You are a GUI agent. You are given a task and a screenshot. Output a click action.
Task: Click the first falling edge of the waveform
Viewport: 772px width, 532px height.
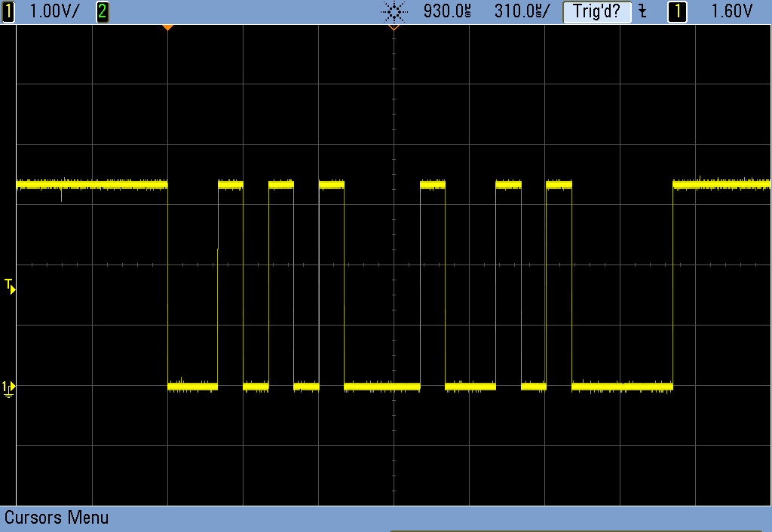pyautogui.click(x=167, y=285)
